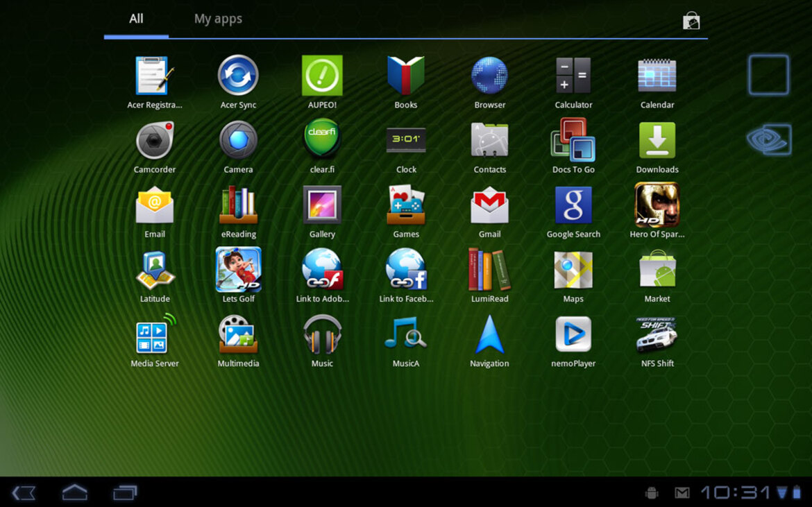Open the Gmail notification in status bar
The width and height of the screenshot is (812, 507).
tap(682, 493)
